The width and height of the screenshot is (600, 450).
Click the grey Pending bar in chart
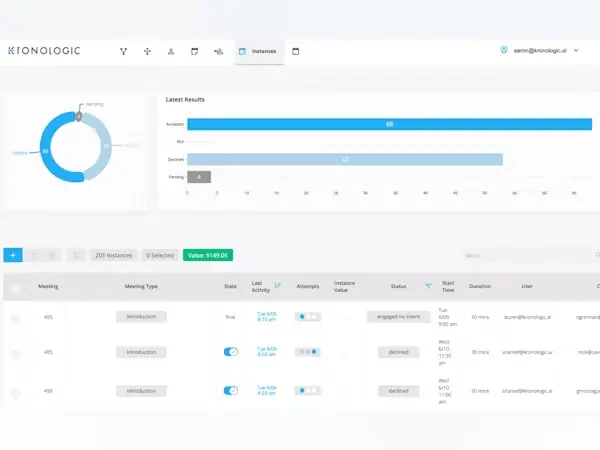(199, 177)
